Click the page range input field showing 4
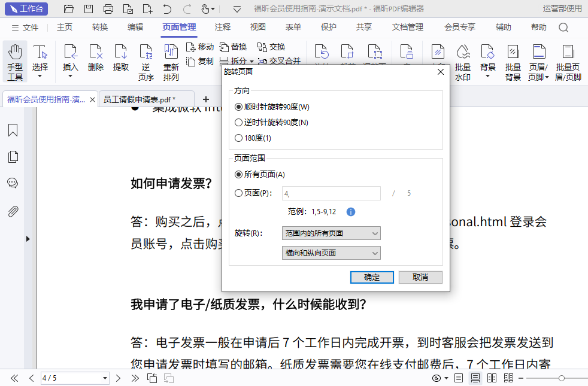 pos(331,193)
